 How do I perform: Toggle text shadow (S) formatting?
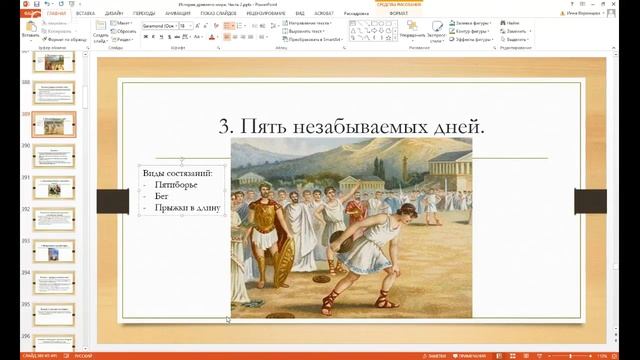click(169, 37)
